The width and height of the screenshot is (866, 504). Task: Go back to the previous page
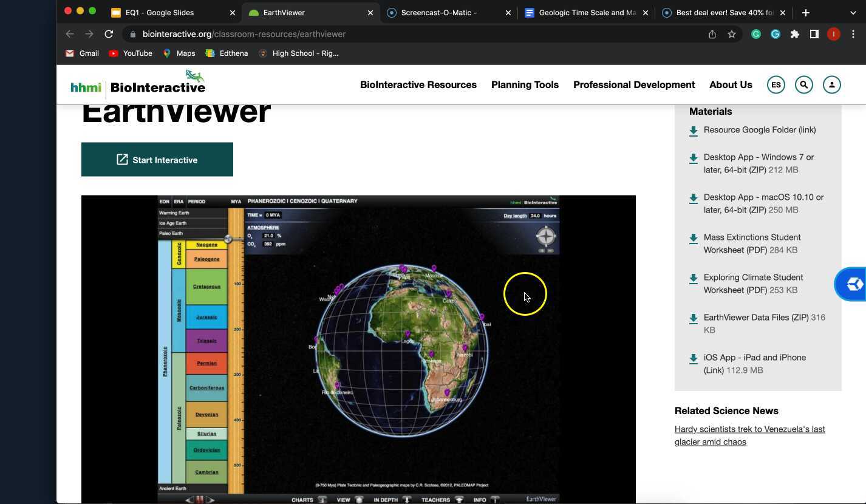[70, 34]
